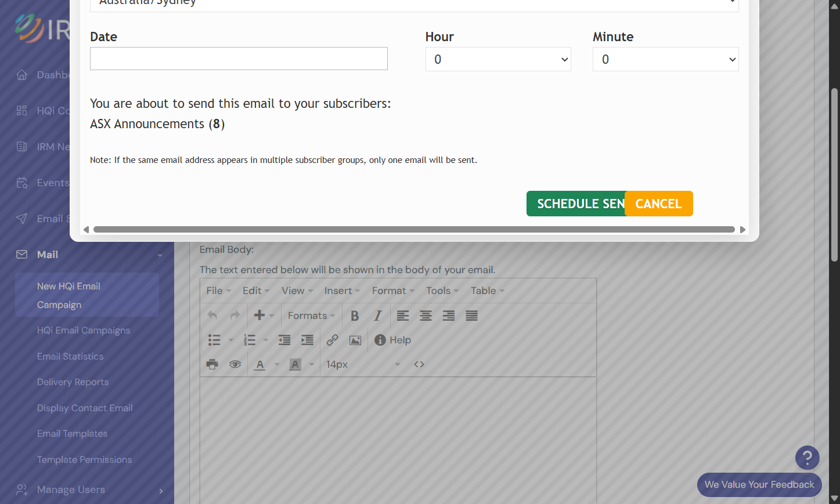The height and width of the screenshot is (504, 840).
Task: Insert a bullet list
Action: pos(214,340)
